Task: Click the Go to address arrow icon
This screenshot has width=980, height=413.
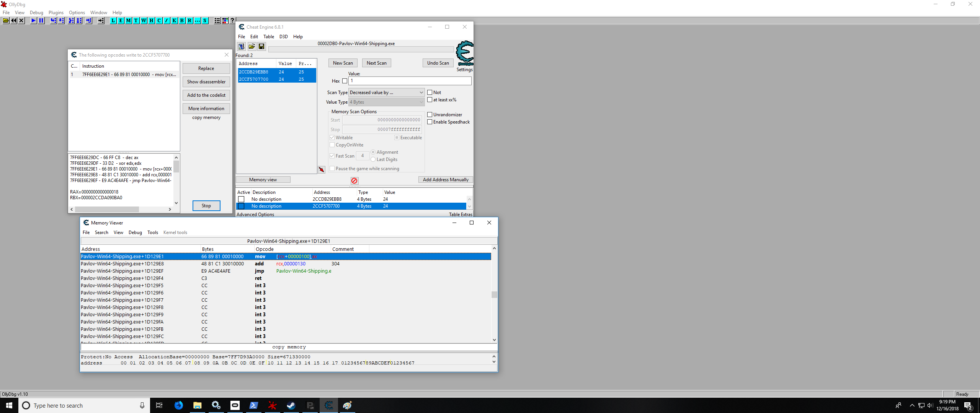Action: coord(101,21)
